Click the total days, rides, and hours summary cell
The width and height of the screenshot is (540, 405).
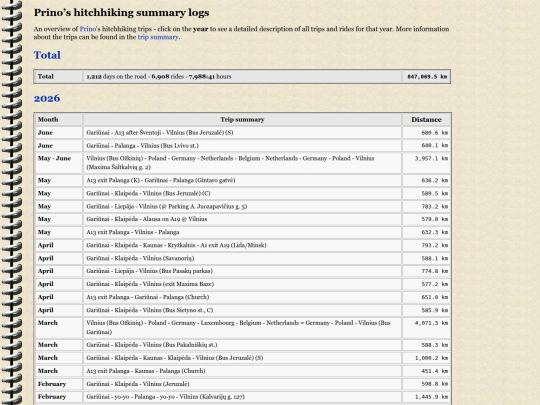242,76
